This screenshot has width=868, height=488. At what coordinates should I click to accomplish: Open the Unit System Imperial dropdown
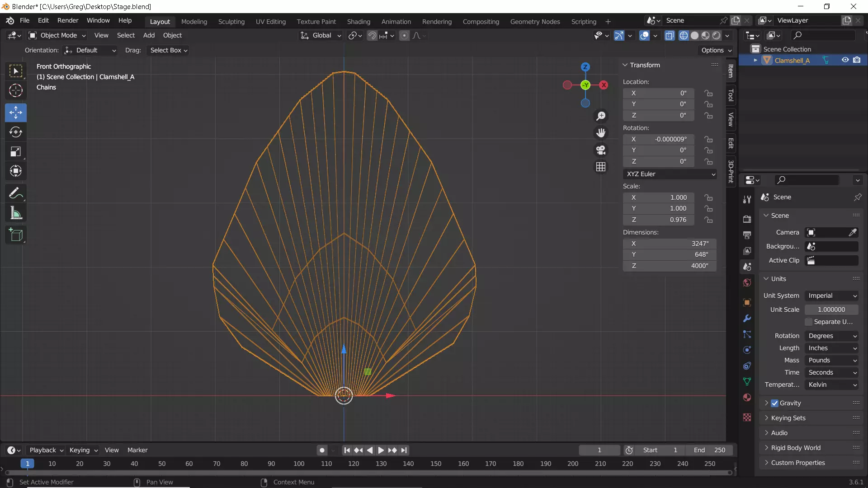(x=832, y=296)
